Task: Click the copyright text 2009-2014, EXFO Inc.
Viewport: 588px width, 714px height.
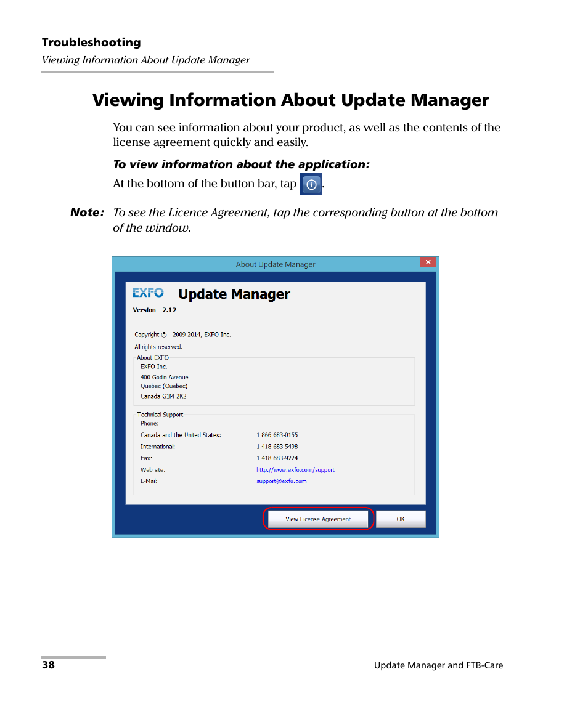Action: pos(202,335)
